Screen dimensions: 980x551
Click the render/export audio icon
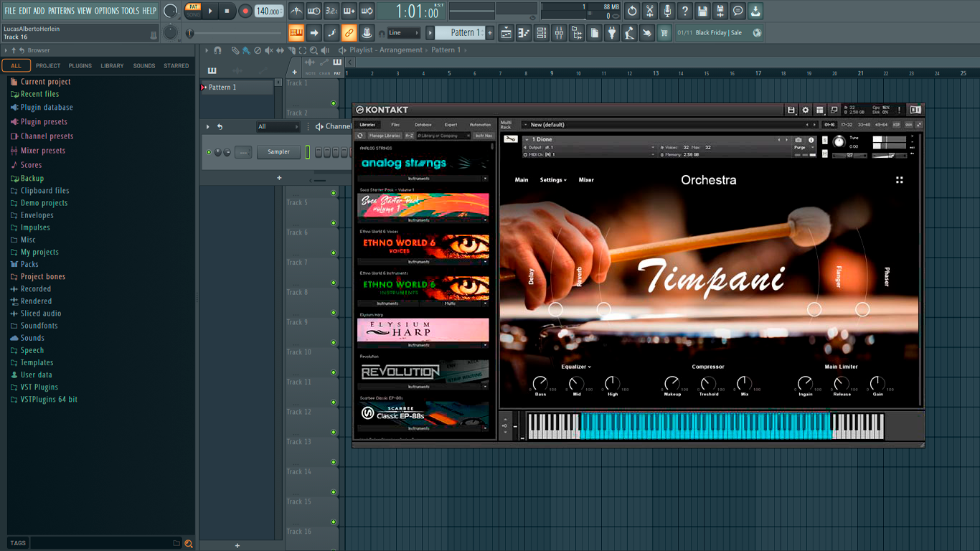(720, 11)
